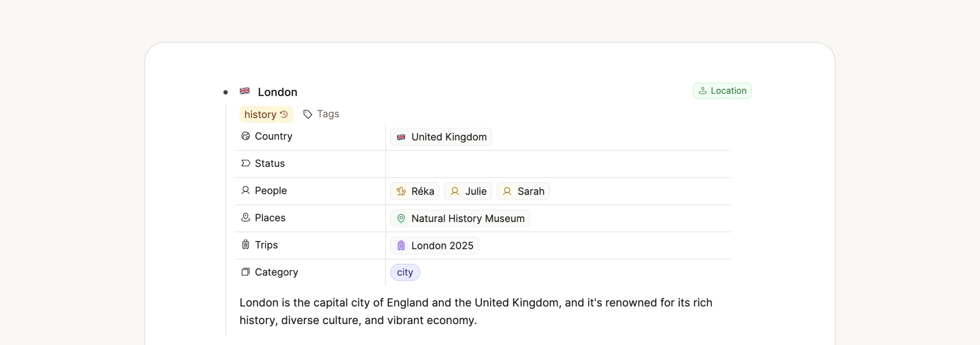Click the Status field tag icon

click(x=246, y=163)
